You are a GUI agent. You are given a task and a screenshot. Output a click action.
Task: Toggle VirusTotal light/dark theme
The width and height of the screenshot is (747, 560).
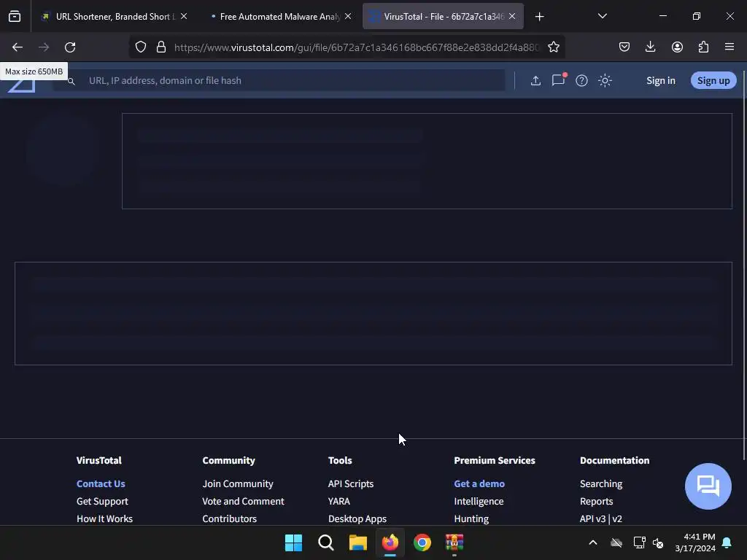click(605, 80)
